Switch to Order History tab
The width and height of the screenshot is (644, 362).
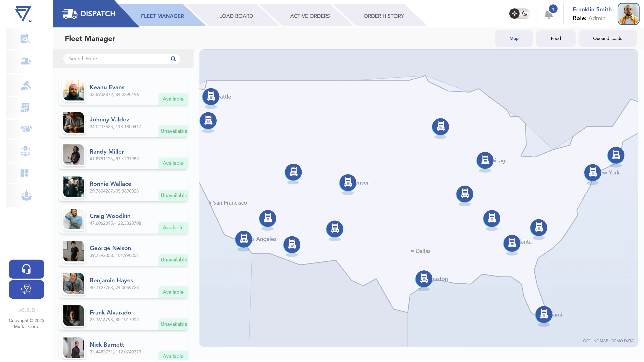click(x=384, y=16)
